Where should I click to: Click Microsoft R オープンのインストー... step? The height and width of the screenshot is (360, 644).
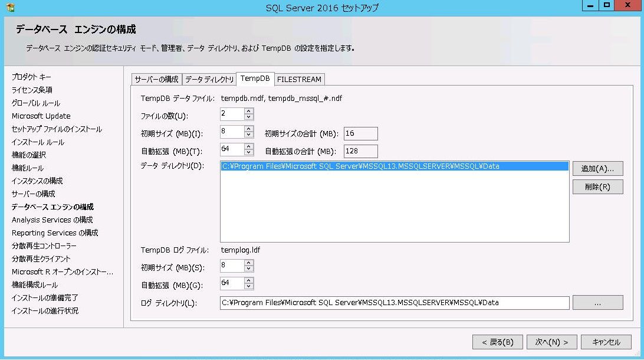tap(63, 272)
